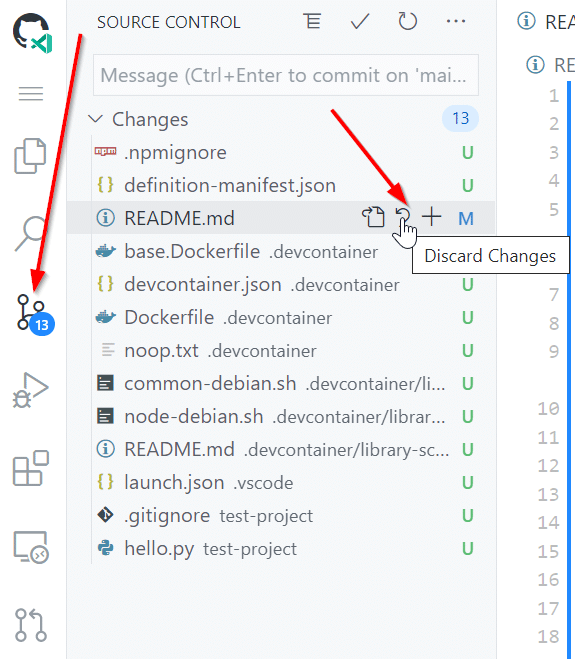
Task: Open the Run and Debug view
Action: point(30,390)
